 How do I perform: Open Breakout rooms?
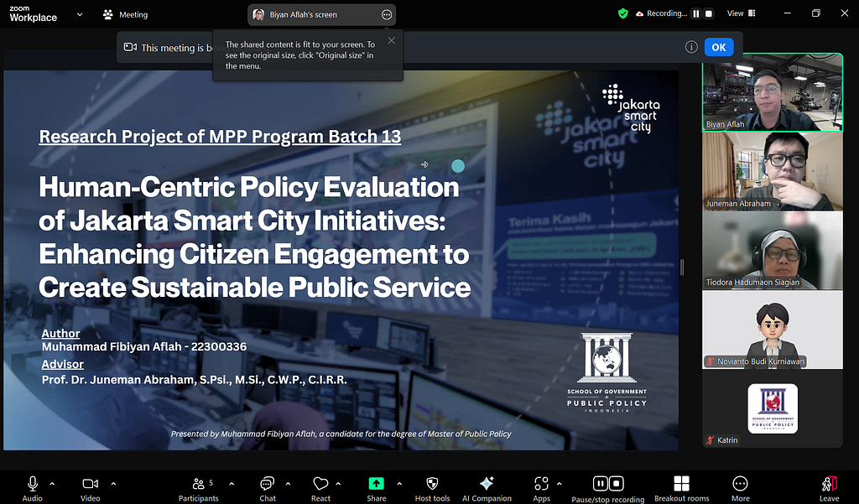point(681,487)
